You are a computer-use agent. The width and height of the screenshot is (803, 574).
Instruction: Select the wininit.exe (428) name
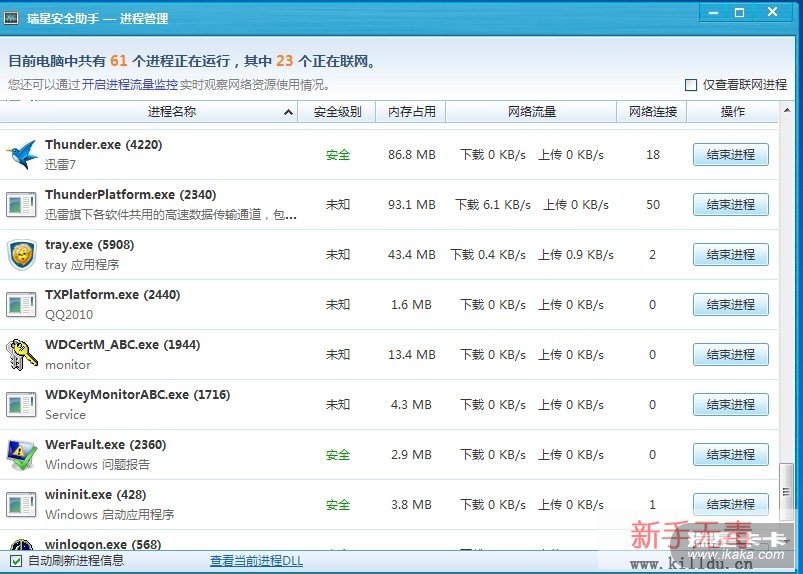(96, 495)
